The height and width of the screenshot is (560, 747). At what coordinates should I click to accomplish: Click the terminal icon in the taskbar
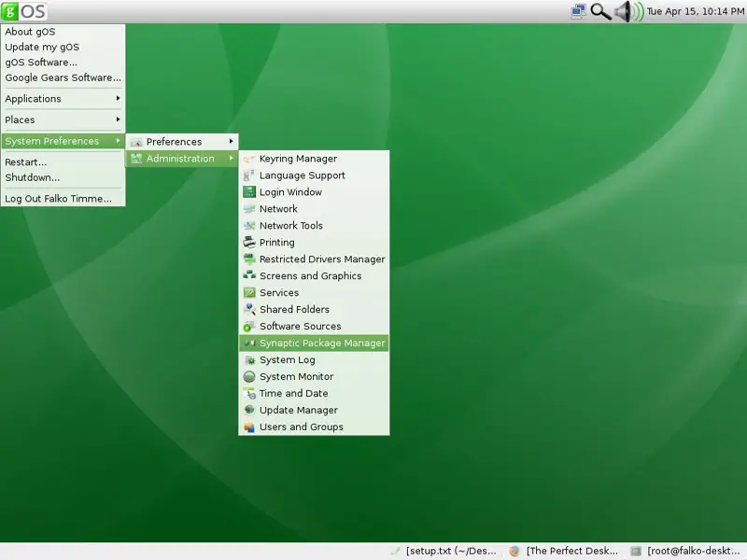pos(636,551)
